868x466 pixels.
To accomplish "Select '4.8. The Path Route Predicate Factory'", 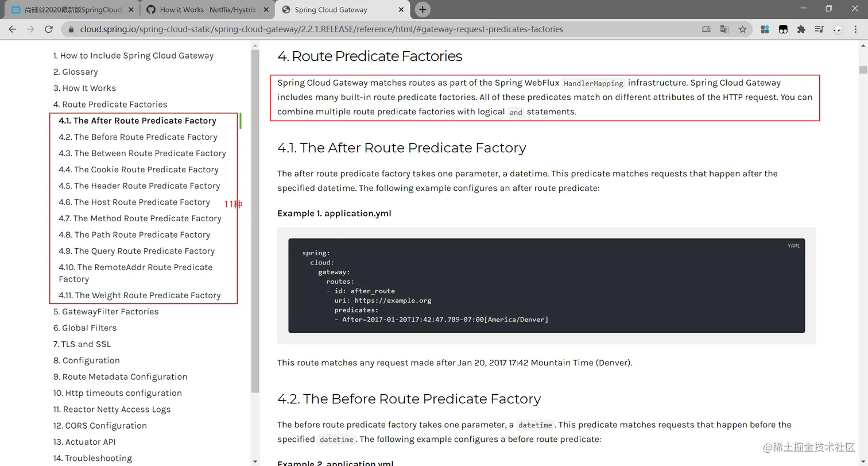I will coord(134,234).
